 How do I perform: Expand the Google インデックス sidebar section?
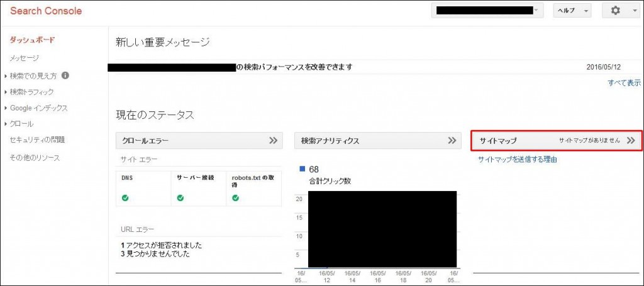point(38,108)
